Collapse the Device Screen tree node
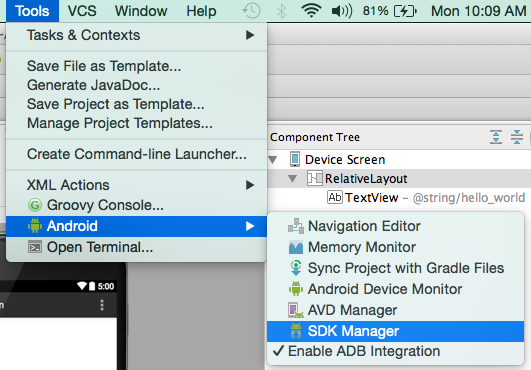This screenshot has height=370, width=531. pyautogui.click(x=273, y=159)
